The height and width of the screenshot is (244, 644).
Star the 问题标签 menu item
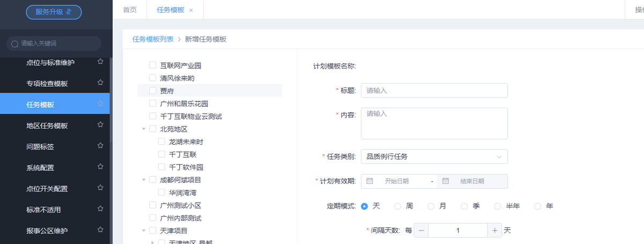(x=100, y=146)
